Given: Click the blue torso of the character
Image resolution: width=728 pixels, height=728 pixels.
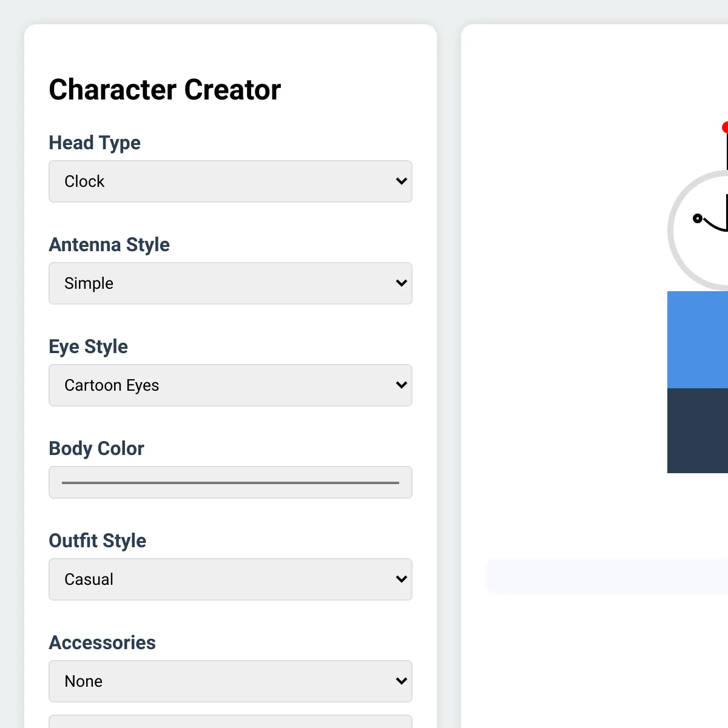Looking at the screenshot, I should click(x=698, y=340).
